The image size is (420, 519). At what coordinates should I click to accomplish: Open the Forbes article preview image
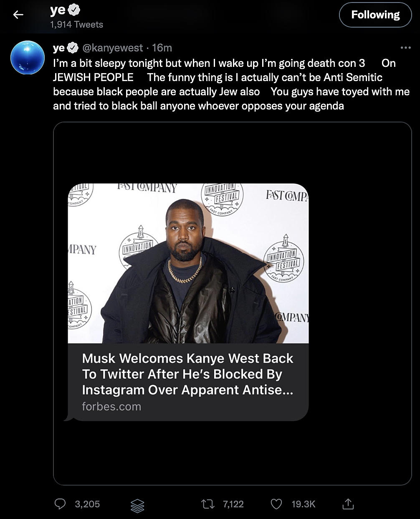coord(188,263)
